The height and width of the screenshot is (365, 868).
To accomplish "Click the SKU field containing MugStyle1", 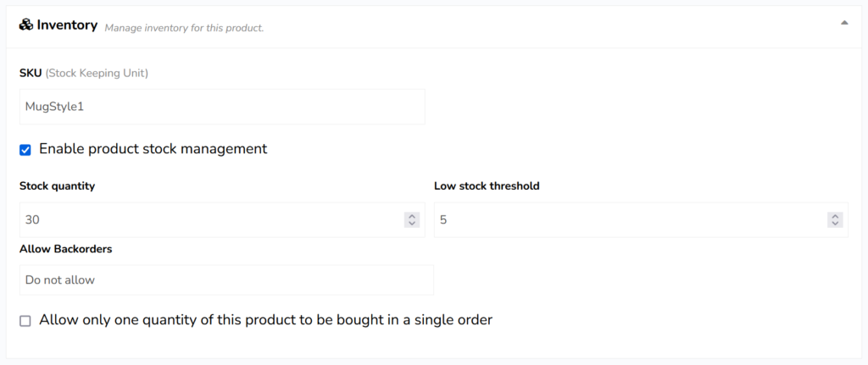I will click(222, 107).
